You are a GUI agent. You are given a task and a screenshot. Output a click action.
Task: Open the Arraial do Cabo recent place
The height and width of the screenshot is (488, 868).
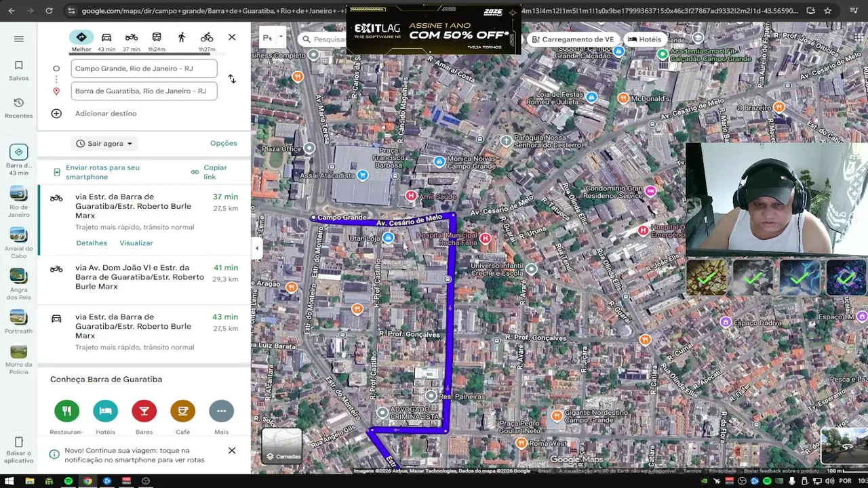(18, 243)
